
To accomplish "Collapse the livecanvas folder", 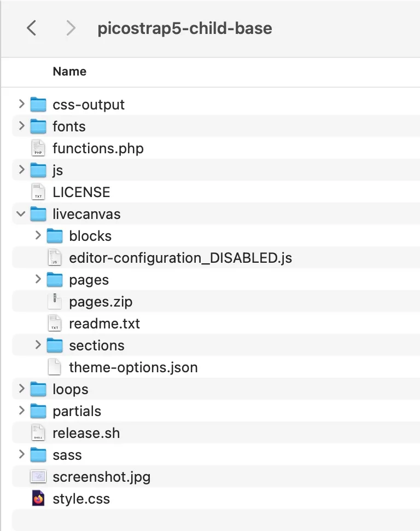I will (21, 214).
